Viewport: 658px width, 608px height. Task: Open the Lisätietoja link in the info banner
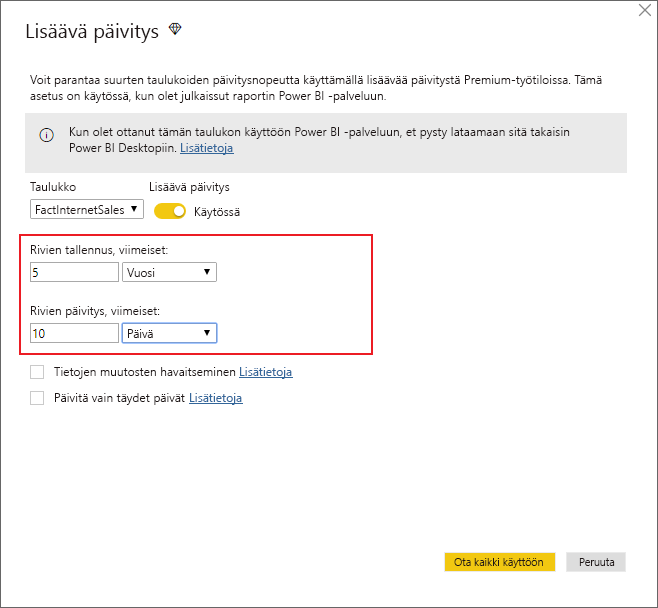pyautogui.click(x=206, y=148)
